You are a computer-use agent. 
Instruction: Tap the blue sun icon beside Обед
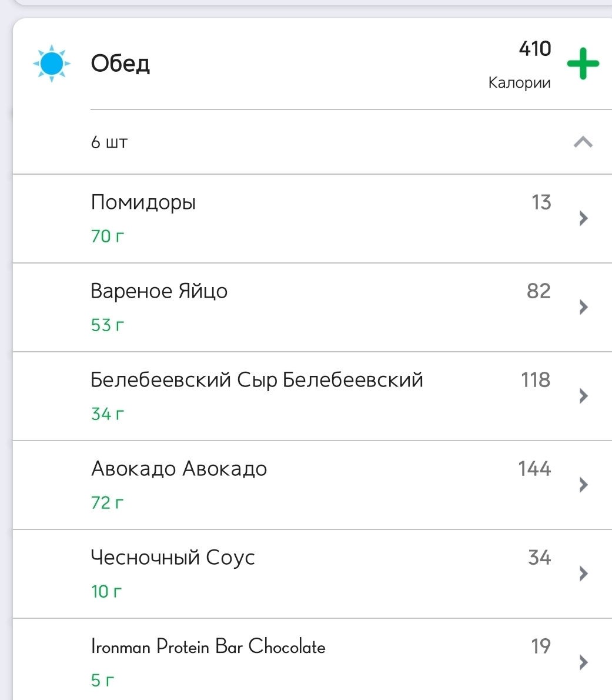52,64
